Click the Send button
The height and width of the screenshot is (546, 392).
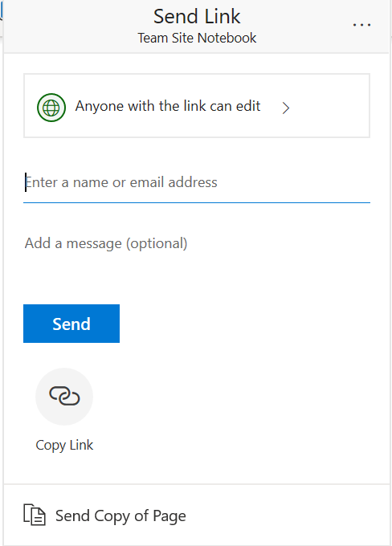click(x=71, y=324)
